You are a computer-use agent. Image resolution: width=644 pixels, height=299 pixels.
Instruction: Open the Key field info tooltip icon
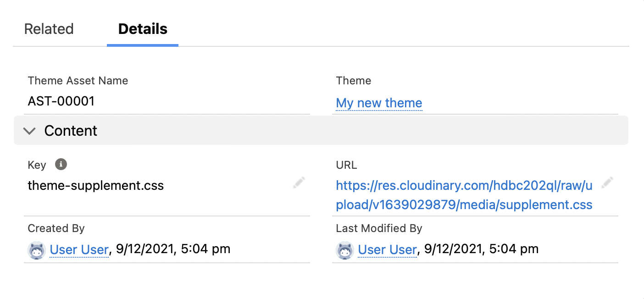61,164
